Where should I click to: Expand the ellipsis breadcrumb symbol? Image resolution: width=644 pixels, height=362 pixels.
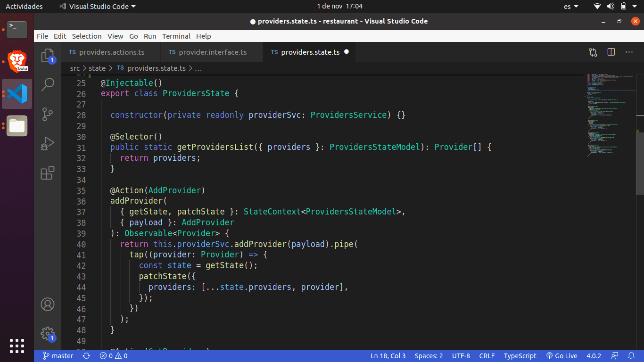[x=198, y=68]
